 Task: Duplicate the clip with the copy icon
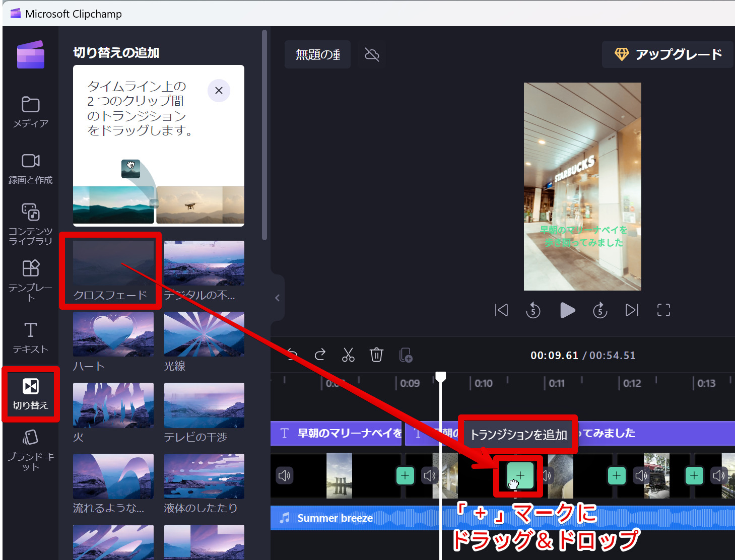click(406, 355)
